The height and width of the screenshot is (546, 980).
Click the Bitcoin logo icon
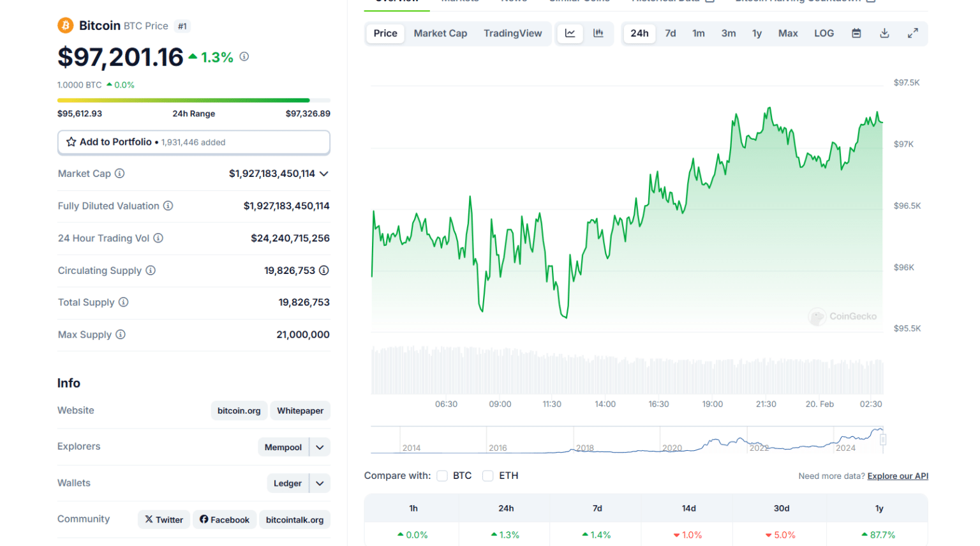click(x=65, y=26)
